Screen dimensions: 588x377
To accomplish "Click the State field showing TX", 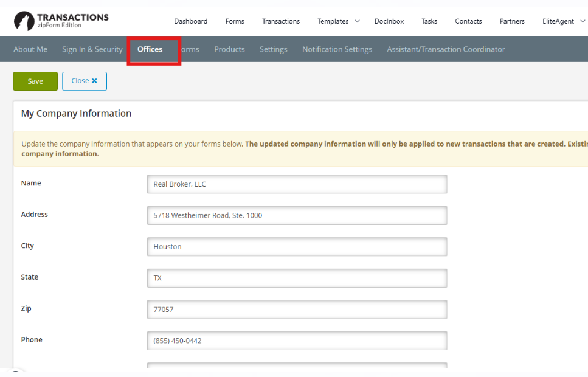I will (x=297, y=278).
